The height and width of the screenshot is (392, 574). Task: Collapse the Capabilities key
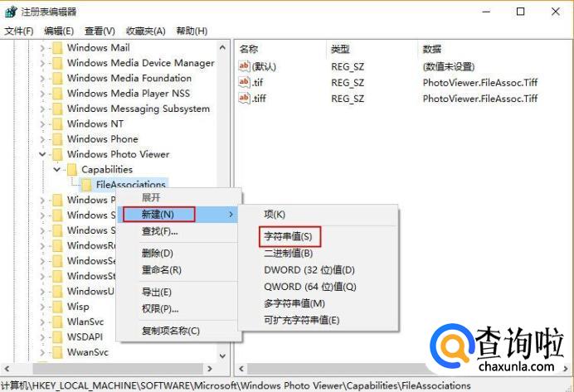(57, 169)
